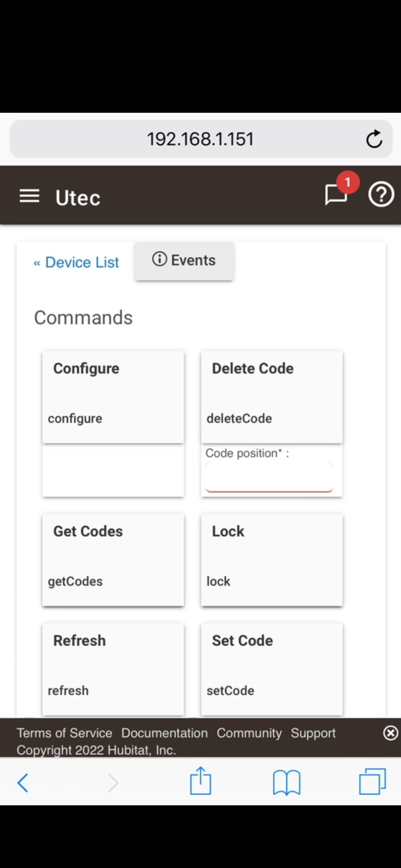Show open tabs overview icon
This screenshot has height=868, width=401.
(372, 782)
